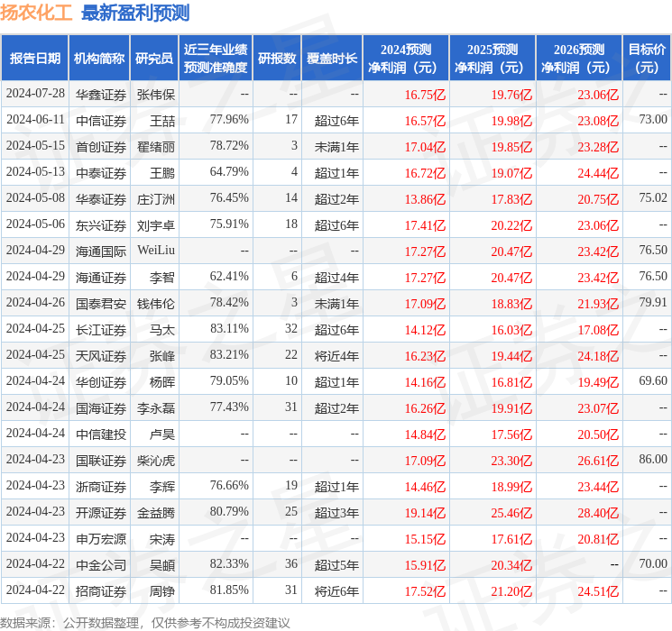Viewport: 672px width, 631px height.
Task: Select the 天风证券 institution cell
Action: (x=101, y=356)
